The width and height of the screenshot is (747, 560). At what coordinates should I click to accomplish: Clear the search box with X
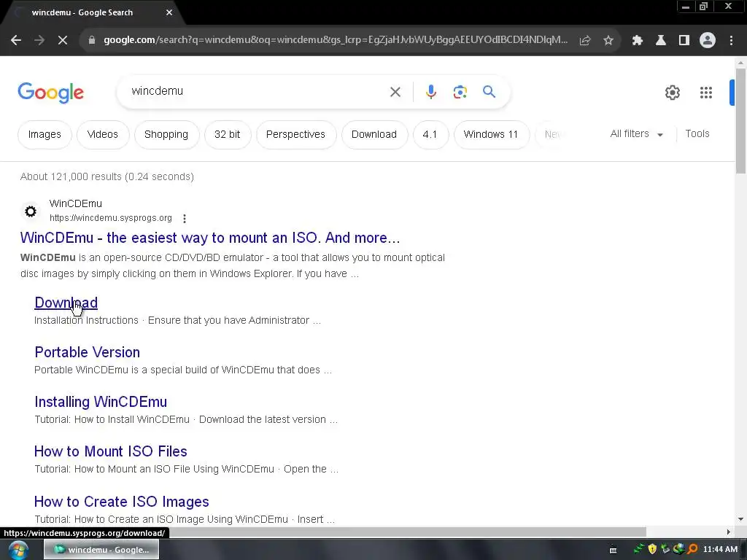395,92
